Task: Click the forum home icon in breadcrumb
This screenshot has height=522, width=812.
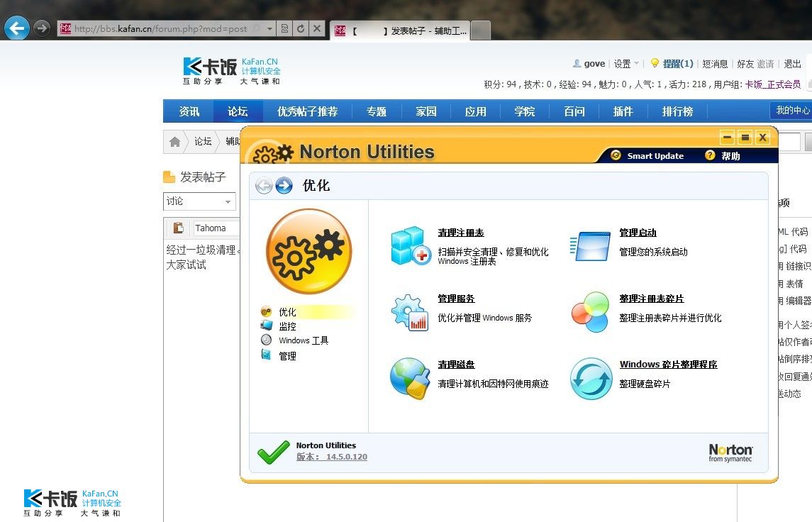Action: pos(175,142)
